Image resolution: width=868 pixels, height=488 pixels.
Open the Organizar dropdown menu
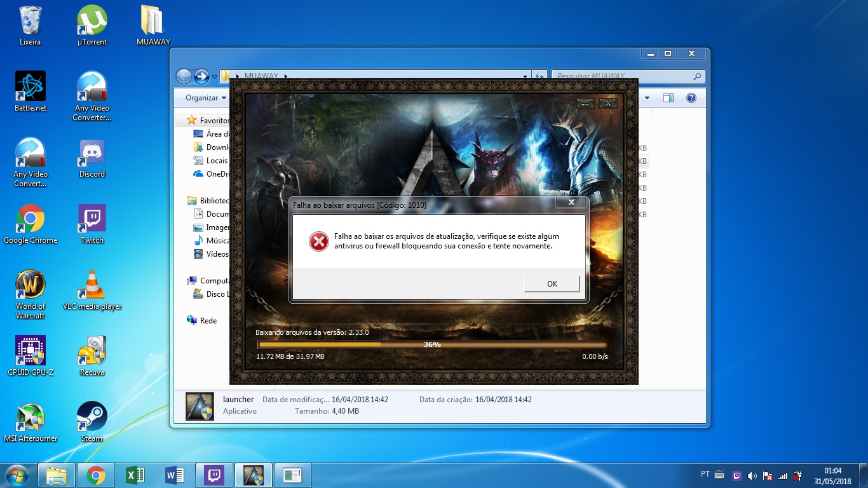click(x=206, y=98)
